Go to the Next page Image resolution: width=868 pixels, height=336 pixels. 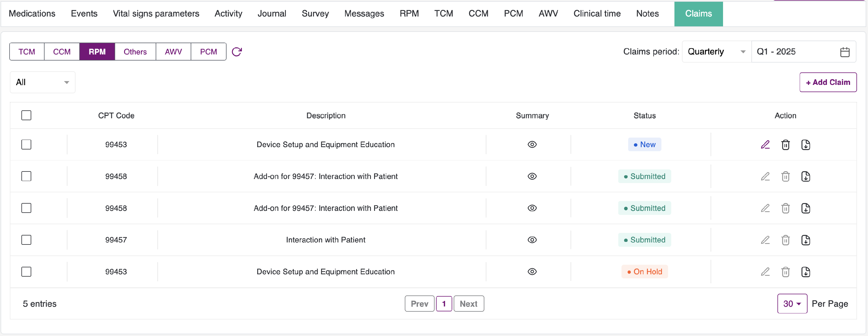click(468, 304)
